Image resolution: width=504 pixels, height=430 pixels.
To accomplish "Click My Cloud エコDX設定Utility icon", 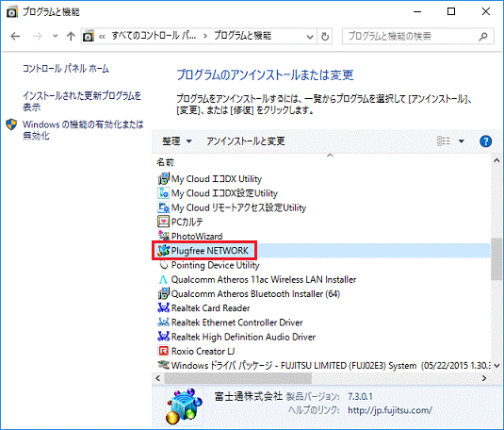I will click(163, 192).
